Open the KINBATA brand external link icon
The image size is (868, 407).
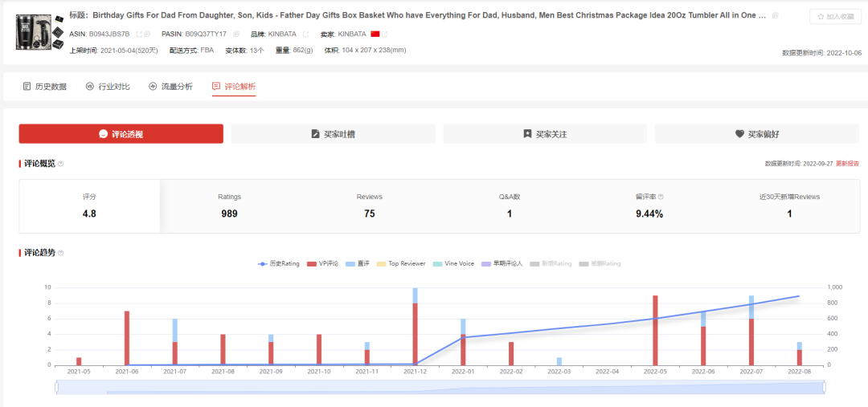[x=305, y=34]
